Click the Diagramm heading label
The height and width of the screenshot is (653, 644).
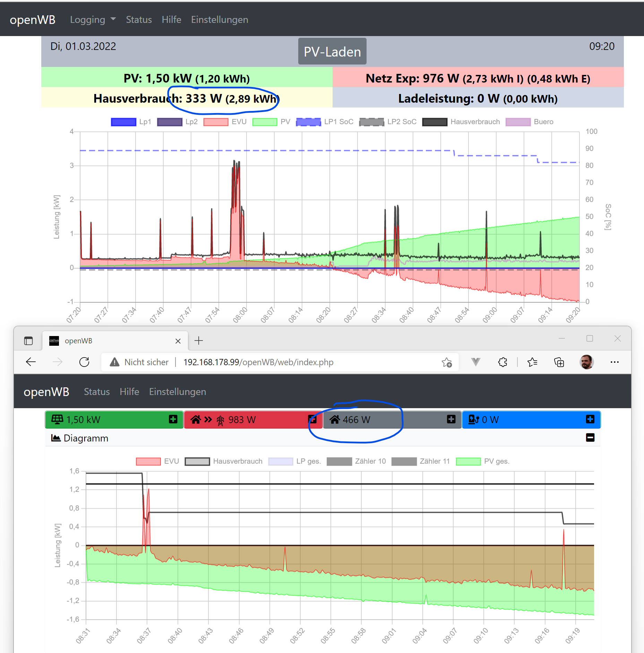86,438
